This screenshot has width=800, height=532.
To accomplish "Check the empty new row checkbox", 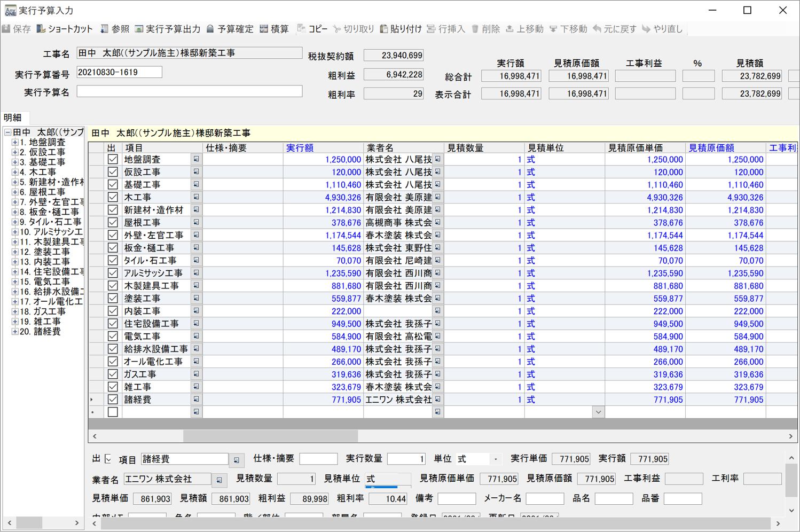I will click(x=113, y=412).
